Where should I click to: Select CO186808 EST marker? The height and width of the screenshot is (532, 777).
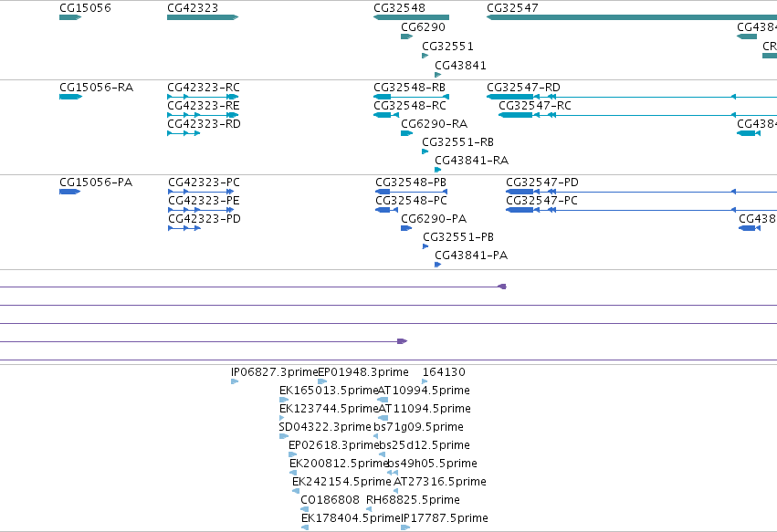304,510
